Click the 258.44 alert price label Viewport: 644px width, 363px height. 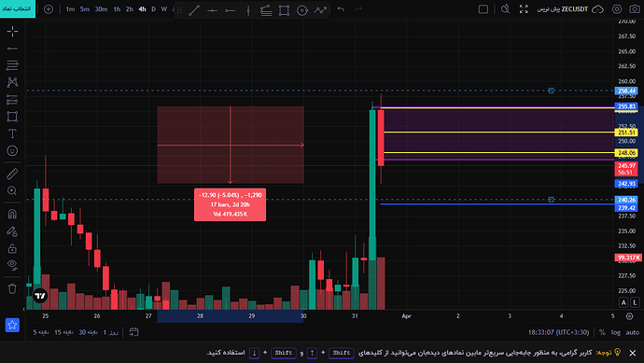(x=626, y=91)
